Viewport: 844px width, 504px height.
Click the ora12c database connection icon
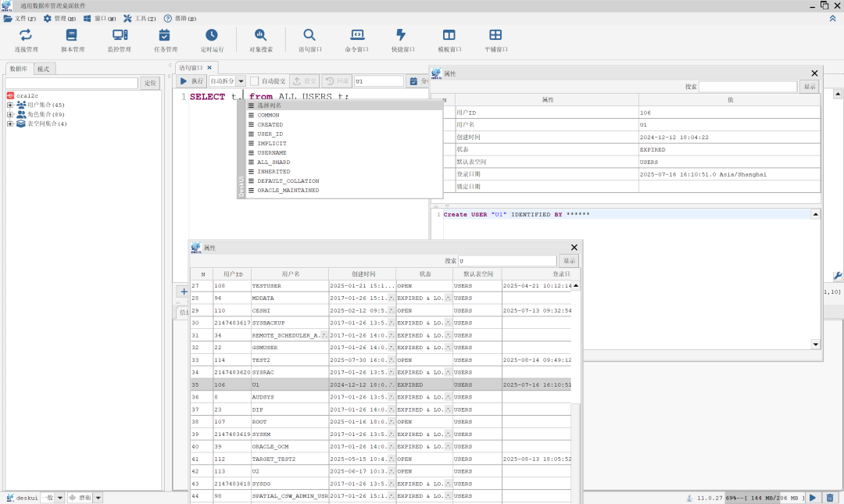(9, 95)
